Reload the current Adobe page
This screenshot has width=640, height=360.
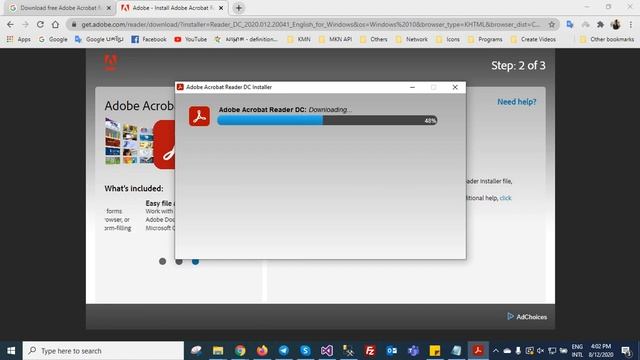40,24
